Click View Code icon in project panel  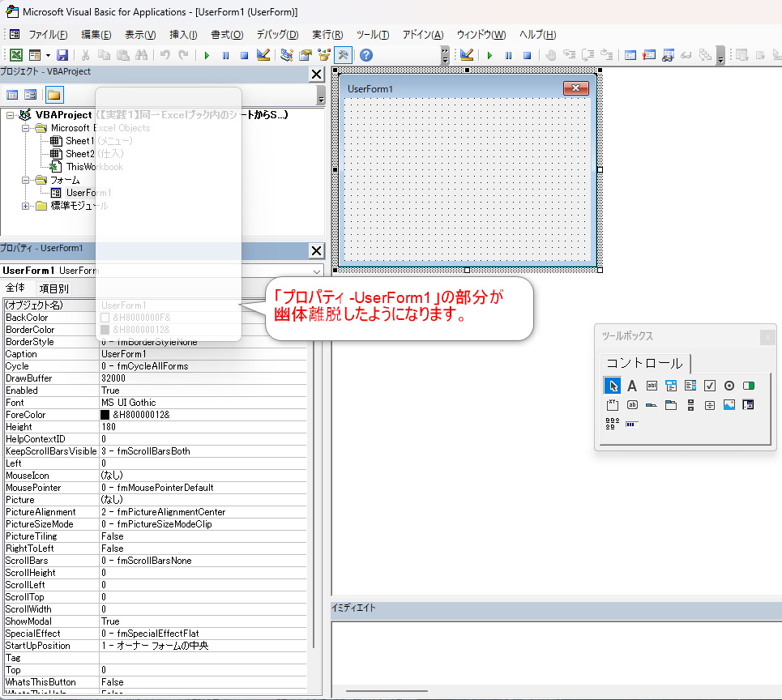coord(12,95)
